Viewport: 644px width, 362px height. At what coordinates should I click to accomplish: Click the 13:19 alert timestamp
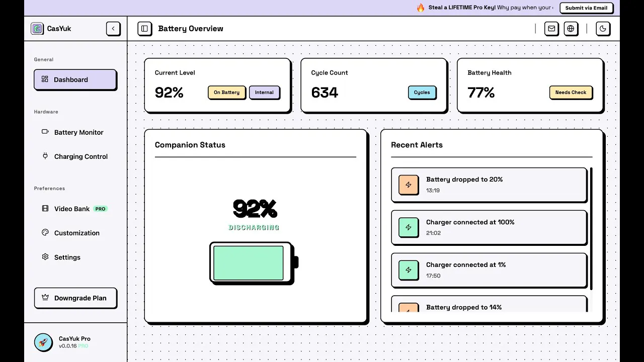click(433, 191)
